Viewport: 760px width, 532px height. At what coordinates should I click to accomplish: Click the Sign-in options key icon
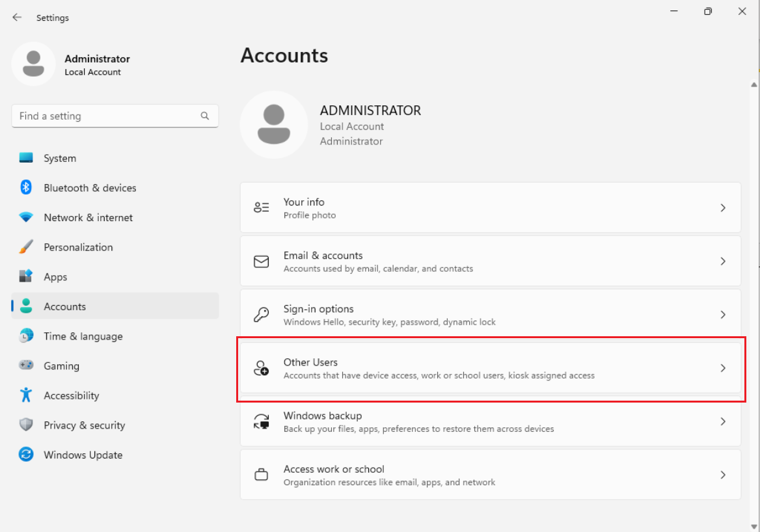(x=262, y=314)
